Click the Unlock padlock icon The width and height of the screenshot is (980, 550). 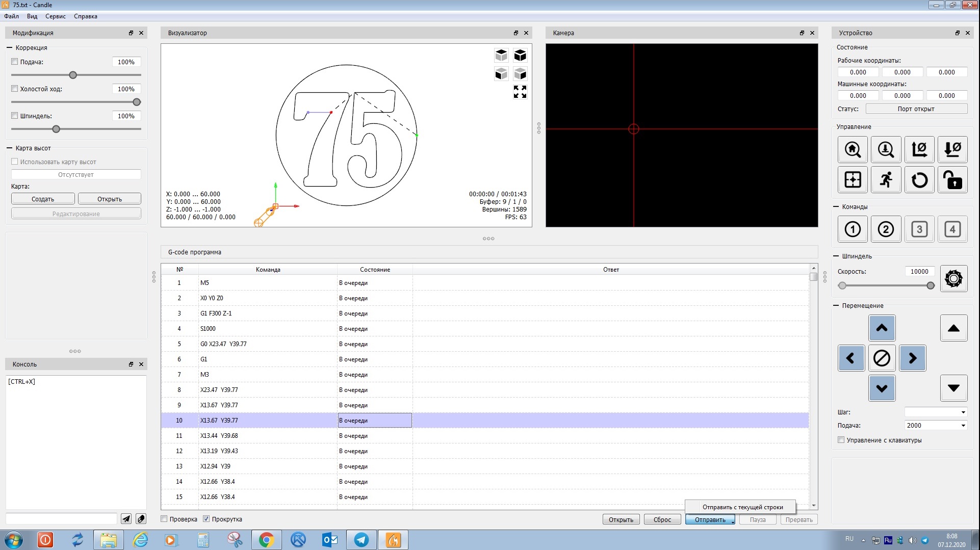click(952, 180)
